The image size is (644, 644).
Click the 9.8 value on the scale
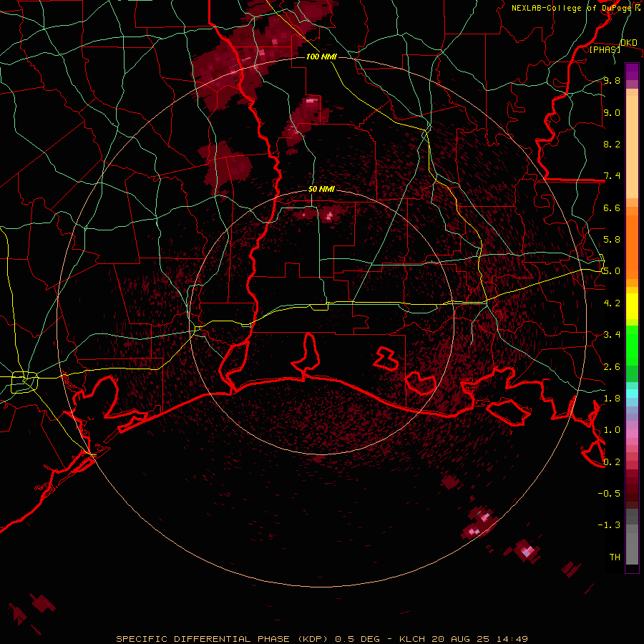612,81
